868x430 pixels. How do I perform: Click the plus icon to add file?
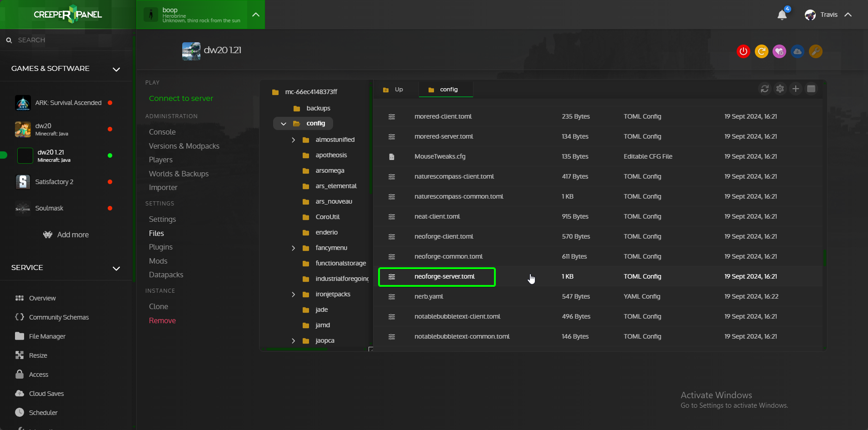click(x=796, y=89)
